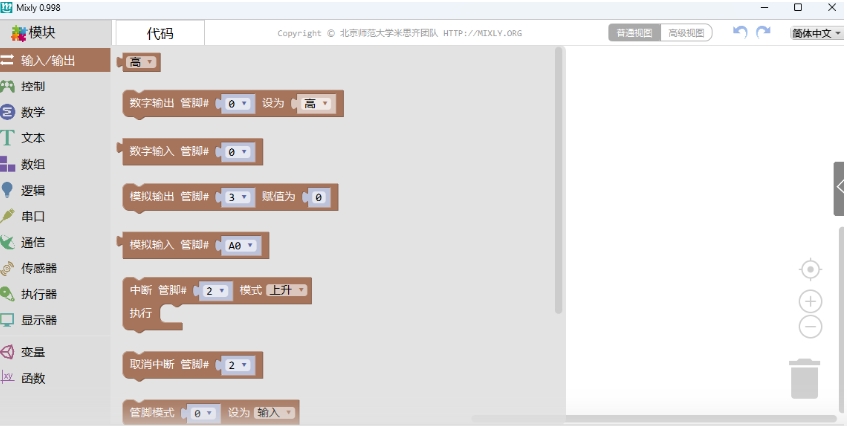Click the 变量 variable icon

click(x=8, y=352)
